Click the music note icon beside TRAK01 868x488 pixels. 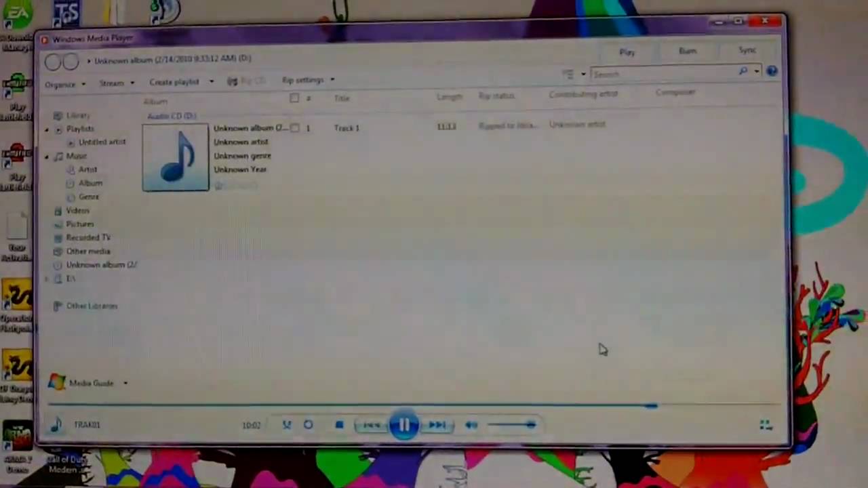(x=56, y=425)
